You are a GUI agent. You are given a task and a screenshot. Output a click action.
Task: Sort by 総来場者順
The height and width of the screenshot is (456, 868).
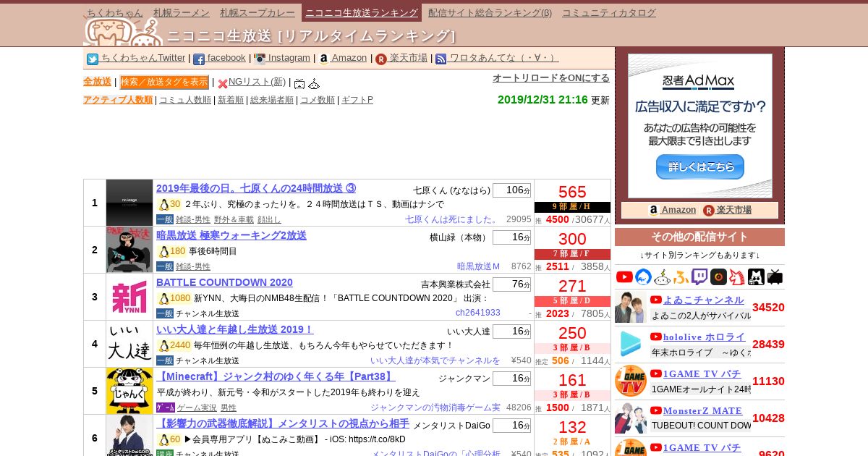pyautogui.click(x=272, y=100)
